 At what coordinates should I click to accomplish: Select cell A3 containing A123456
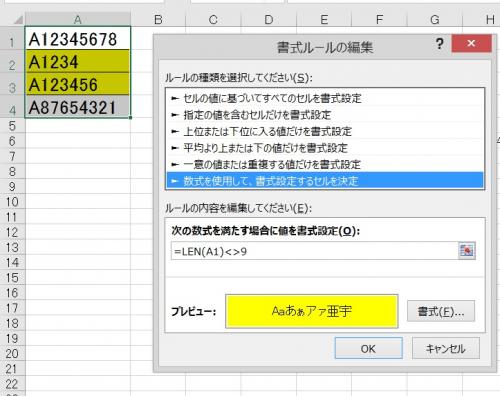pyautogui.click(x=78, y=84)
